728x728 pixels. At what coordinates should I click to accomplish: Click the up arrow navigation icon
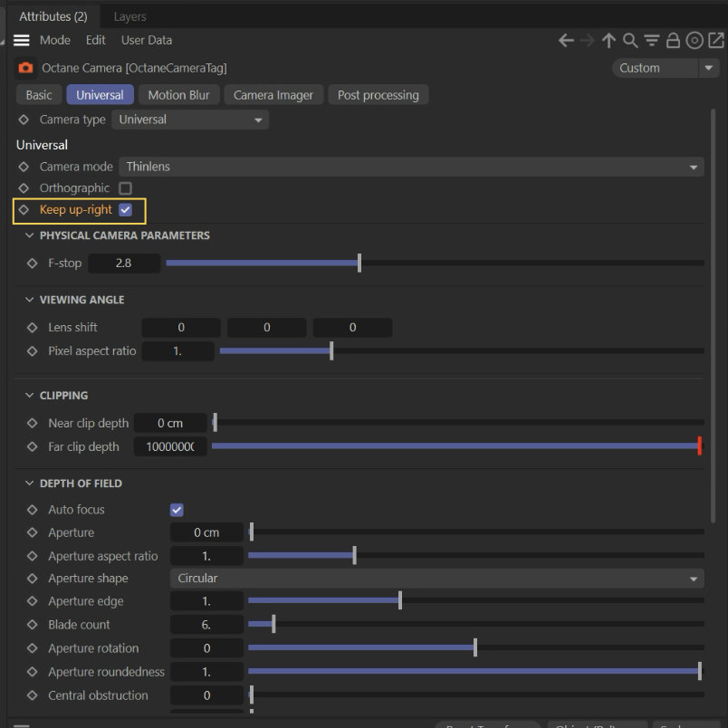tap(608, 41)
